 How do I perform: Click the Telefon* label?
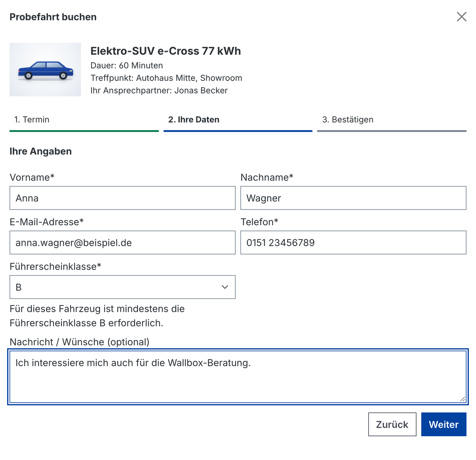[259, 222]
